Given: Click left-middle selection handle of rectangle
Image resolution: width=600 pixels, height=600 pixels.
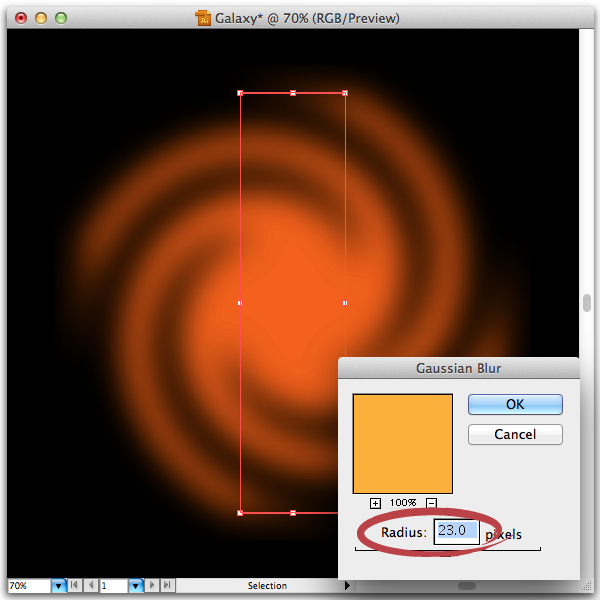Looking at the screenshot, I should coord(240,303).
